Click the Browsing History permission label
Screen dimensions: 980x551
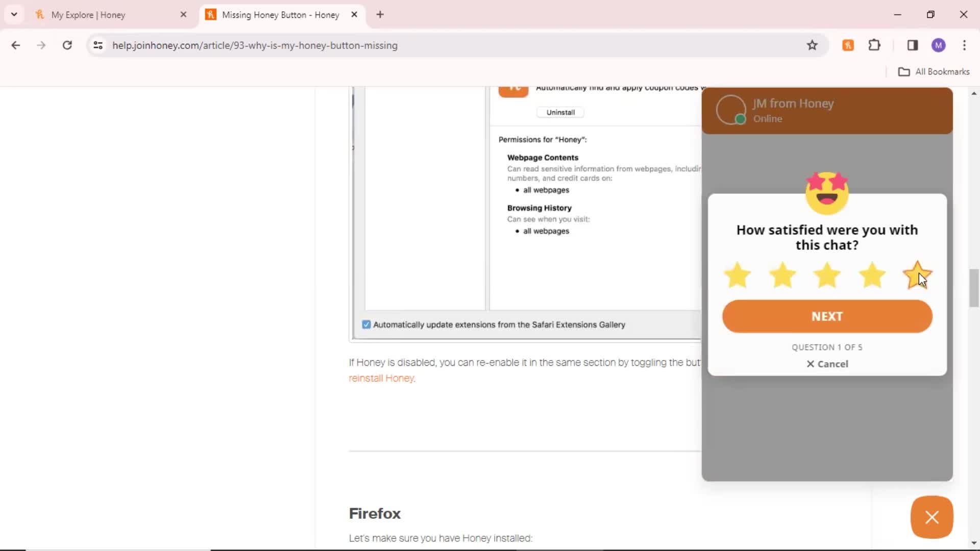click(x=539, y=208)
